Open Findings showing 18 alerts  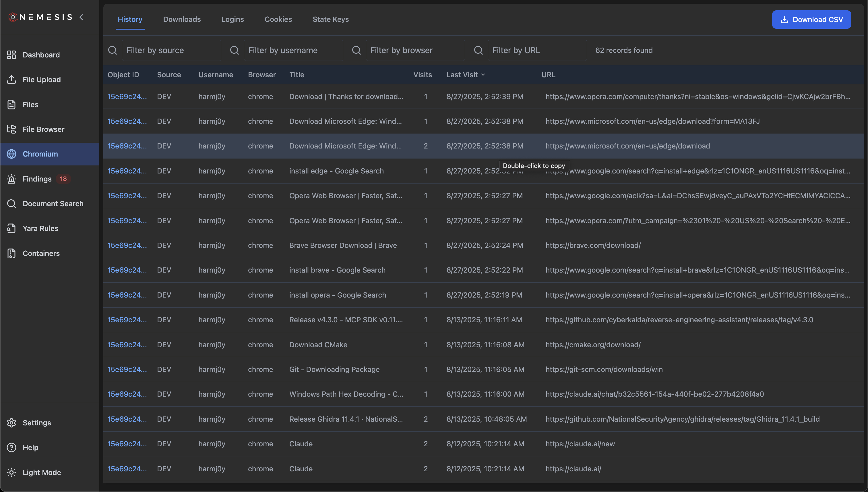37,179
